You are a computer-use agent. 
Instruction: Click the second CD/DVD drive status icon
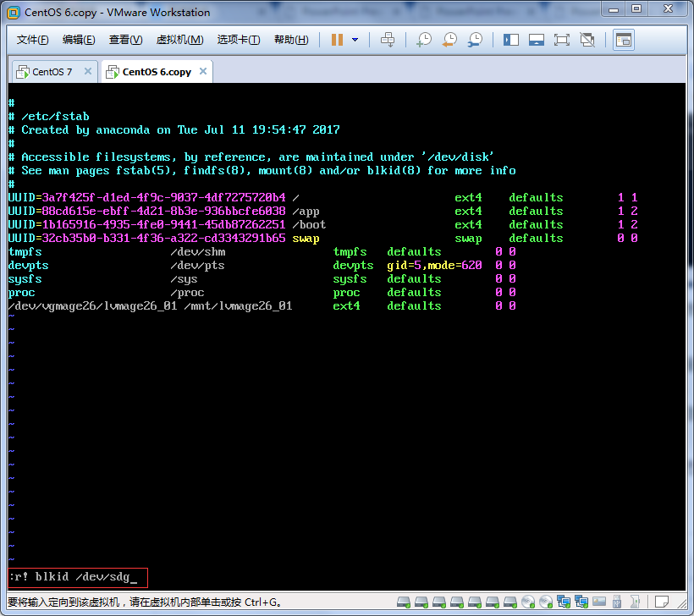pyautogui.click(x=546, y=602)
